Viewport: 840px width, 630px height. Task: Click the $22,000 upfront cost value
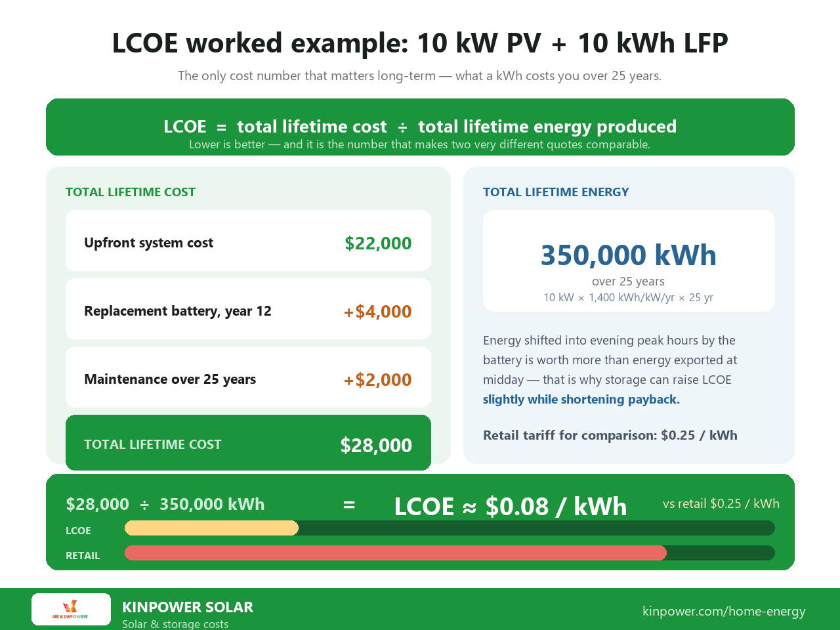(378, 243)
